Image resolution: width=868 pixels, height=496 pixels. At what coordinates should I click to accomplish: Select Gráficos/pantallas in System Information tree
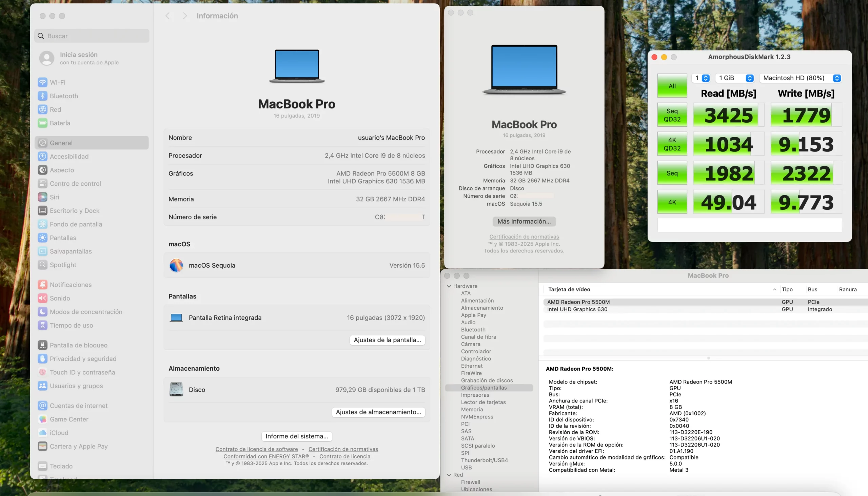pyautogui.click(x=489, y=388)
